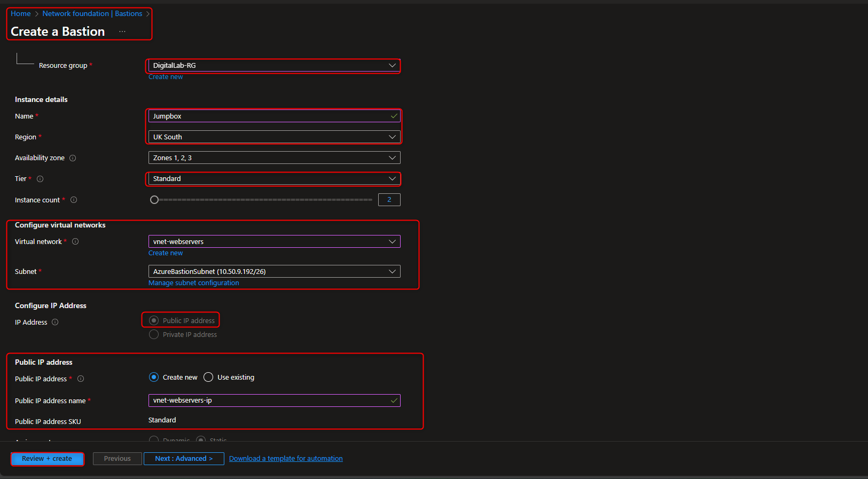Open the ellipsis menu beside Create a Bastion

(x=122, y=32)
